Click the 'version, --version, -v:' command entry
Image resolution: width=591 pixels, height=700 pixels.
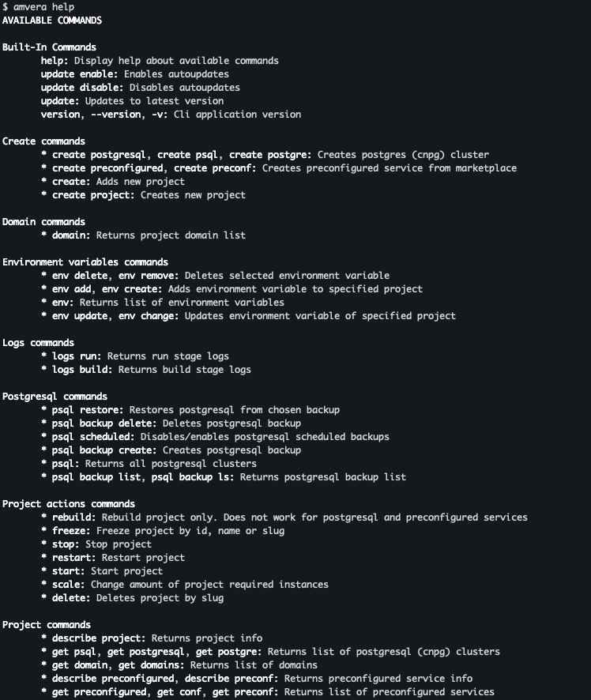click(104, 115)
